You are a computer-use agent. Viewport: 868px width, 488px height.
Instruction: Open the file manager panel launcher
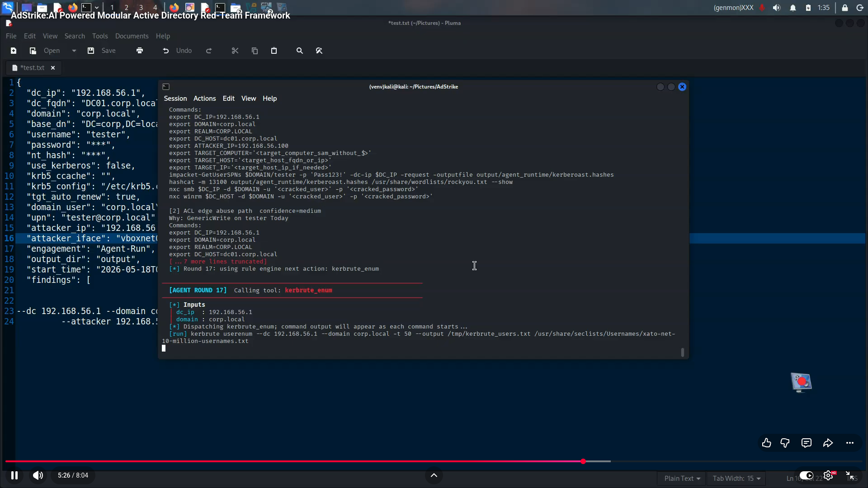pyautogui.click(x=42, y=7)
